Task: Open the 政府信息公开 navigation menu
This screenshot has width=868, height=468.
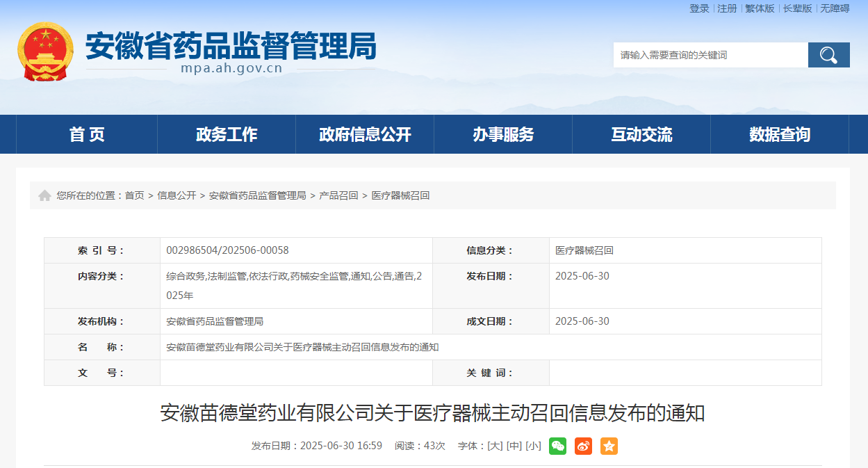Action: pos(365,134)
